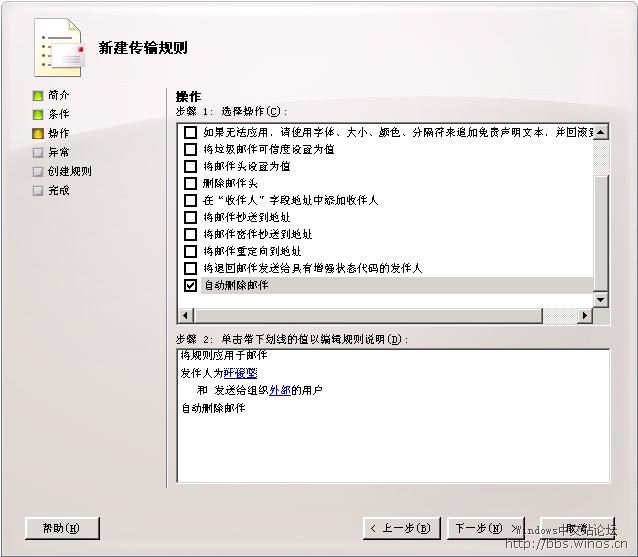Viewport: 638px width, 557px height.
Task: Click the gray indicator beside 完成
Action: pos(38,191)
